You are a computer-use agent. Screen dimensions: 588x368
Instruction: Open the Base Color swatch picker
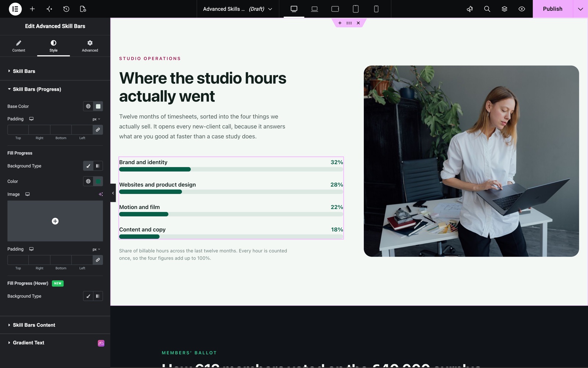point(98,106)
